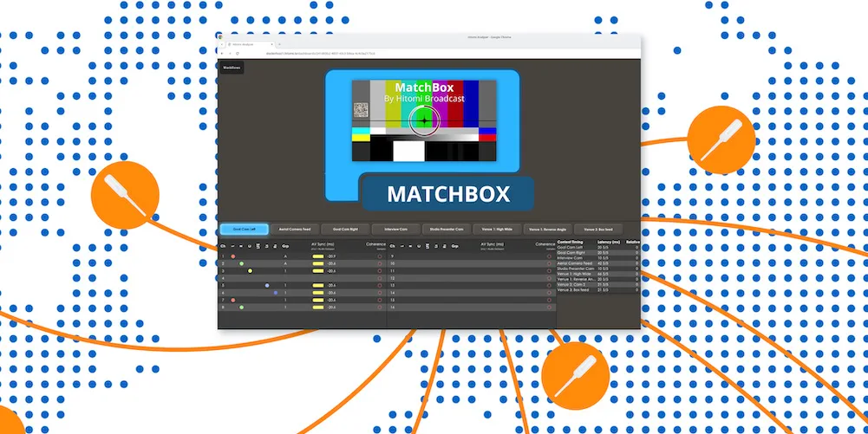Toggle the coherence indicator for channel 9
868x434 pixels.
point(549,256)
